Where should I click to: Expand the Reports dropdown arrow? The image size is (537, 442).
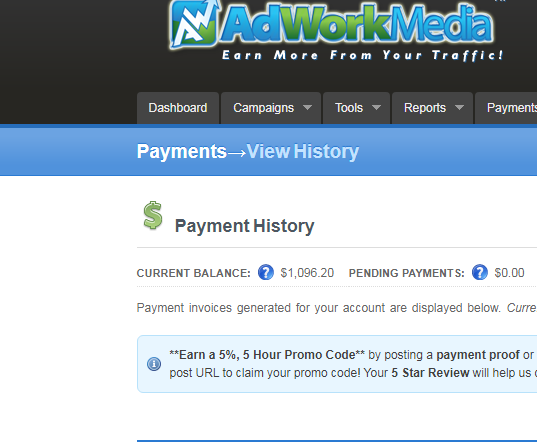click(460, 108)
